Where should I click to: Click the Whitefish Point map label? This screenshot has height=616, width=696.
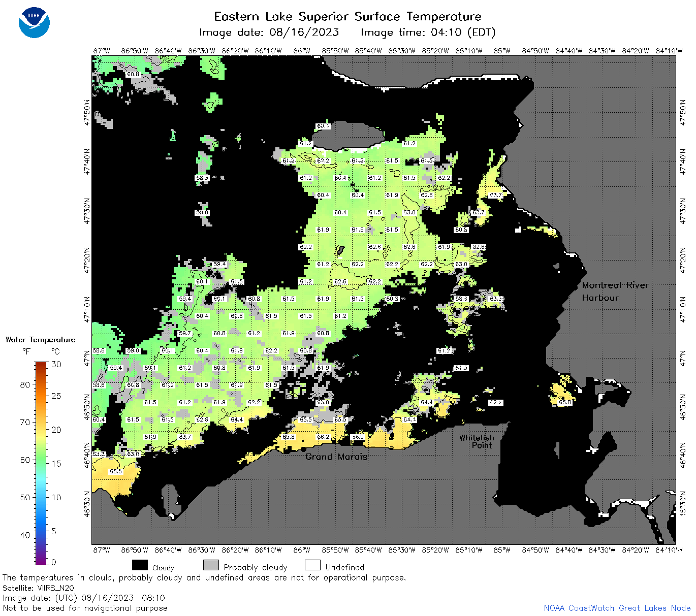tap(477, 441)
